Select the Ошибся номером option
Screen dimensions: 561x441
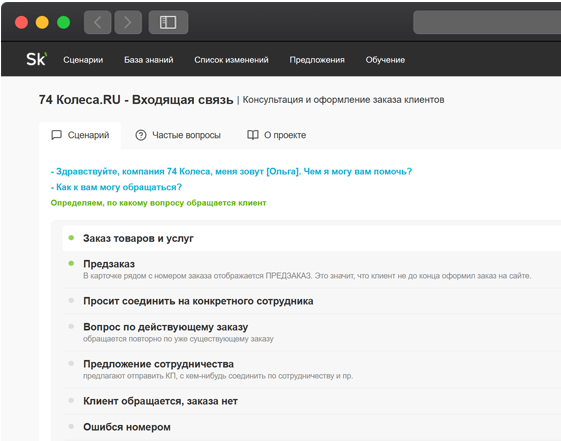tap(312, 427)
